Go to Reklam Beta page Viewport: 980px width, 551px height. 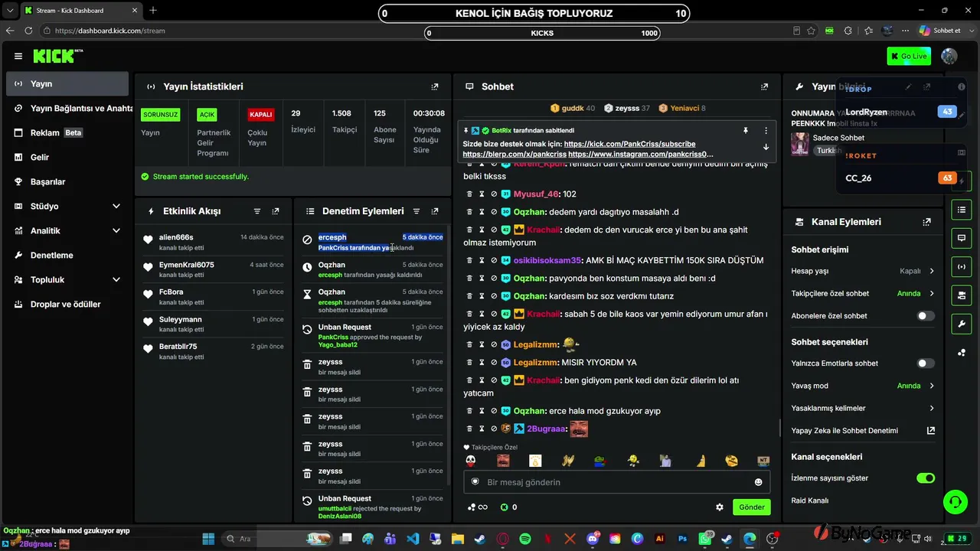tap(67, 132)
